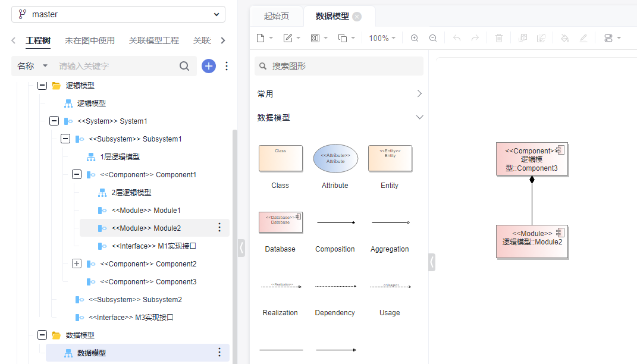
Task: Switch to the 起始页 tab
Action: (276, 16)
